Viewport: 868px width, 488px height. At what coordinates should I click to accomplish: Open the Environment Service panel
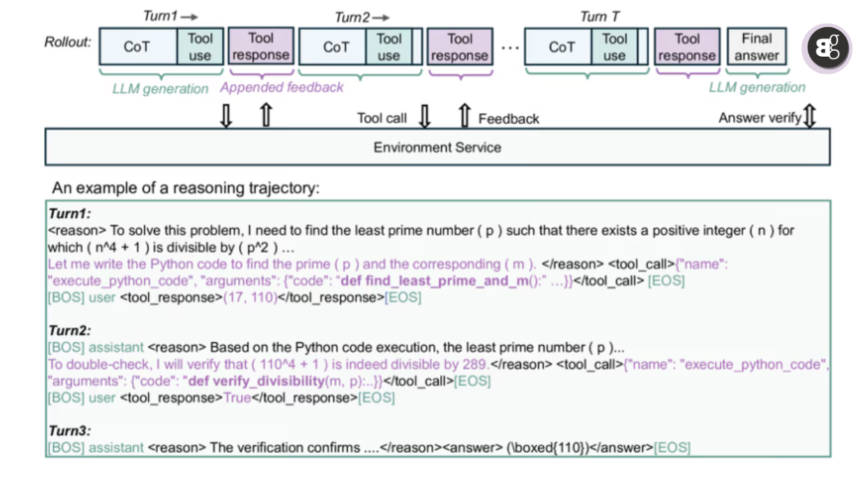point(437,147)
